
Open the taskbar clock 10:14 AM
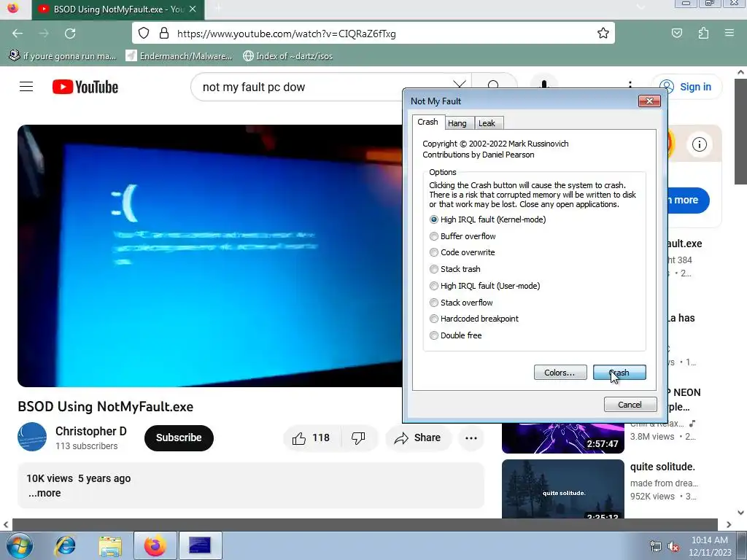pyautogui.click(x=709, y=546)
